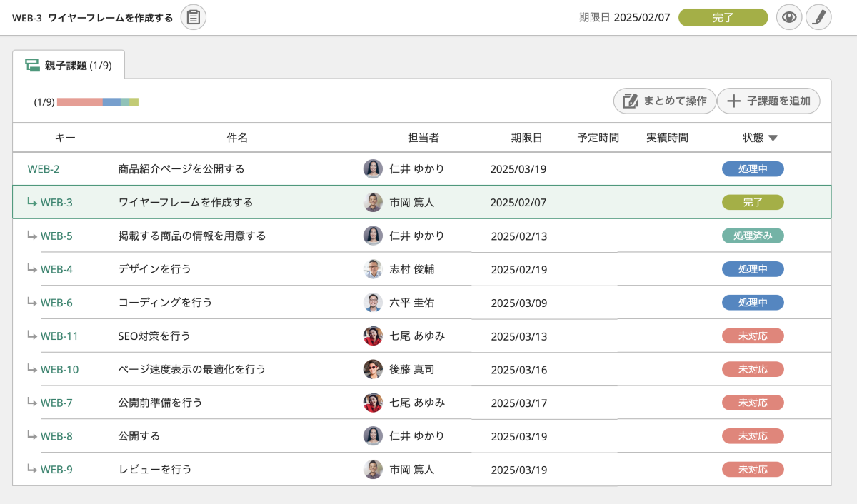Click the pencil edit icon
This screenshot has width=857, height=504.
[818, 17]
